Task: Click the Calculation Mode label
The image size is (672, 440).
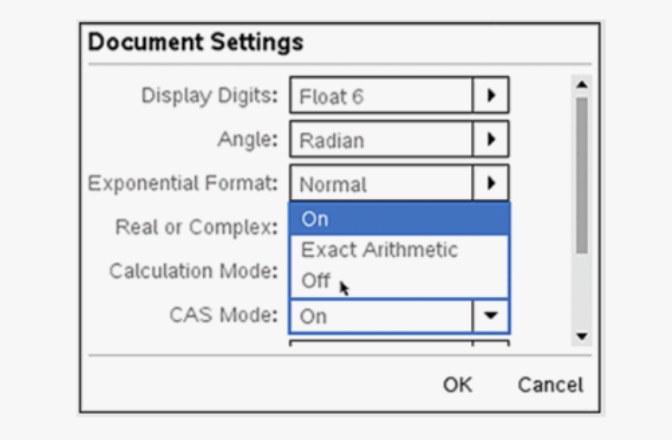Action: point(194,271)
